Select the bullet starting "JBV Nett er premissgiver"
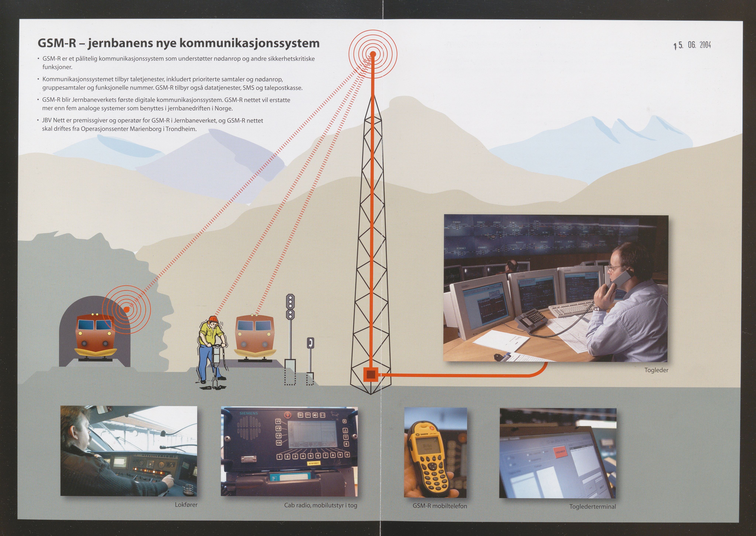 click(150, 125)
